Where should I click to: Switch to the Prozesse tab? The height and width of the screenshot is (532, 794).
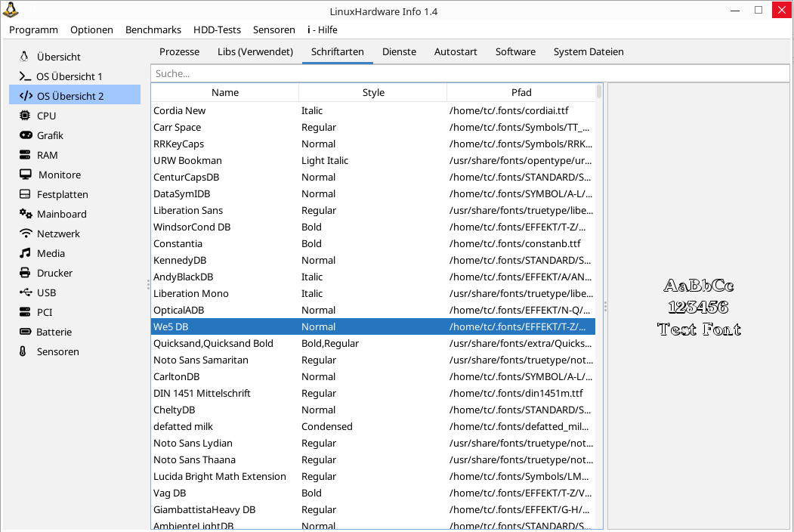point(179,51)
